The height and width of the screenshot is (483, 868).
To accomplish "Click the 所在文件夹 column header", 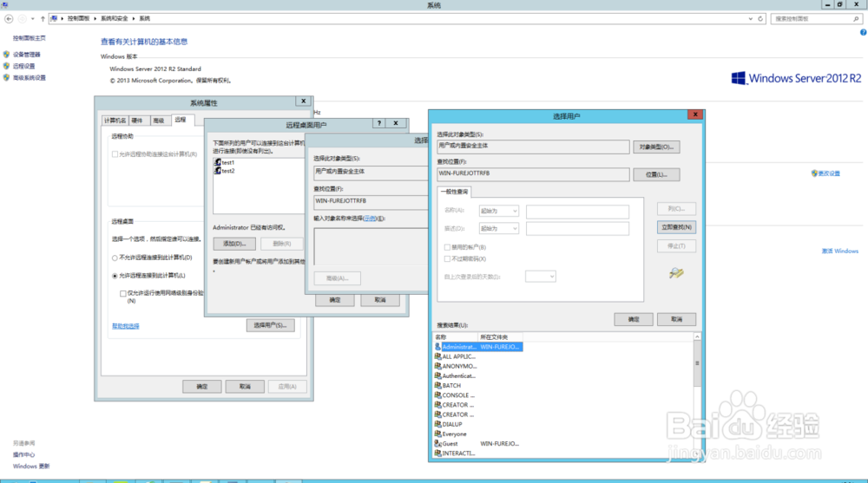I will (500, 337).
